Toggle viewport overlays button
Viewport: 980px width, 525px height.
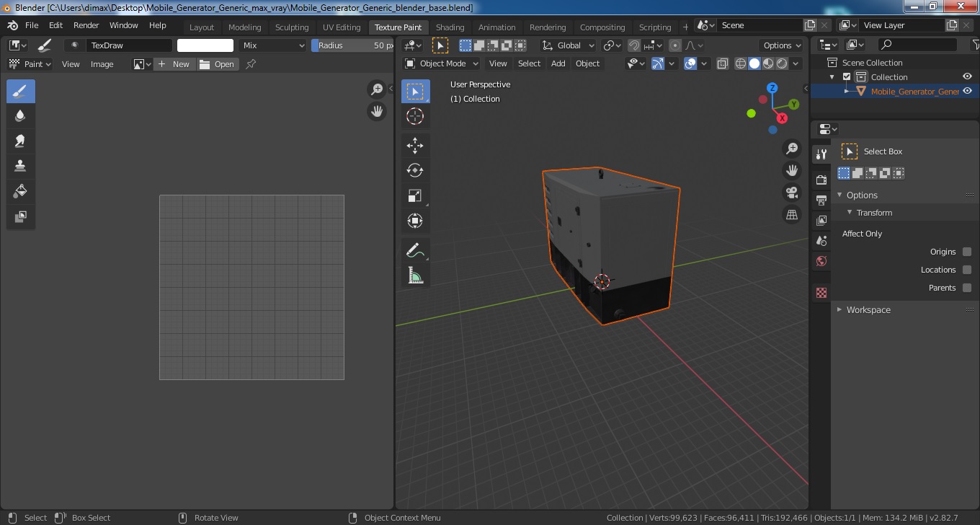(x=690, y=63)
